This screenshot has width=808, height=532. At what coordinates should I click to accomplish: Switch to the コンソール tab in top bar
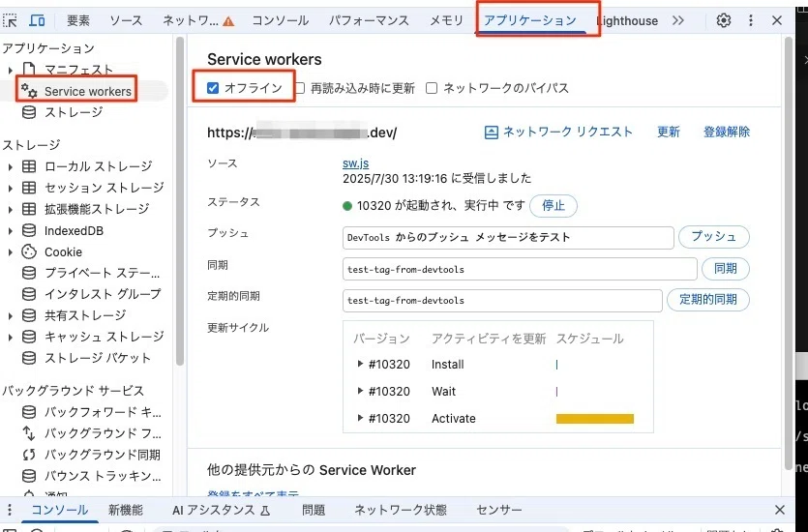pyautogui.click(x=281, y=20)
